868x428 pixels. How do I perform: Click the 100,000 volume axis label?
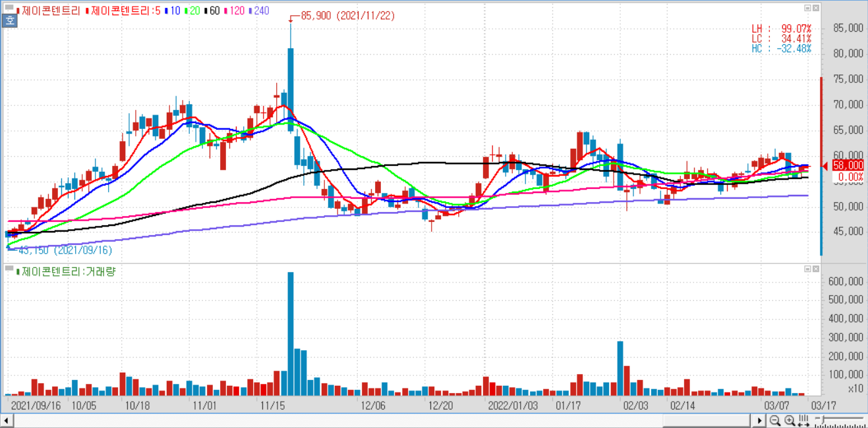(x=846, y=375)
